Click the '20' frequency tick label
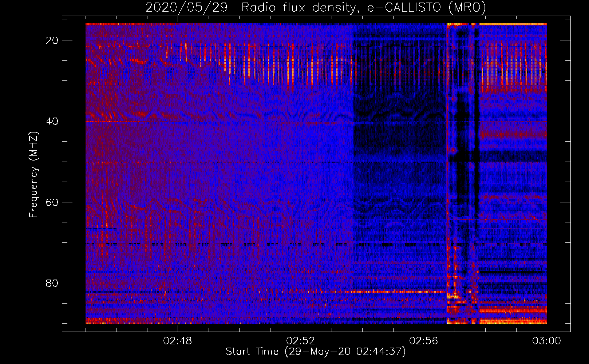Viewport: 589px width, 364px height. [52, 40]
